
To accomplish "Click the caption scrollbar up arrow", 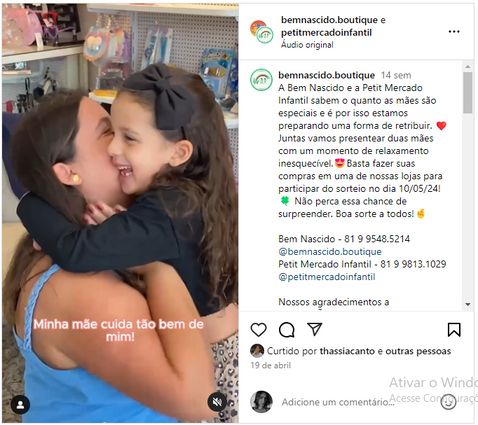I will point(468,67).
